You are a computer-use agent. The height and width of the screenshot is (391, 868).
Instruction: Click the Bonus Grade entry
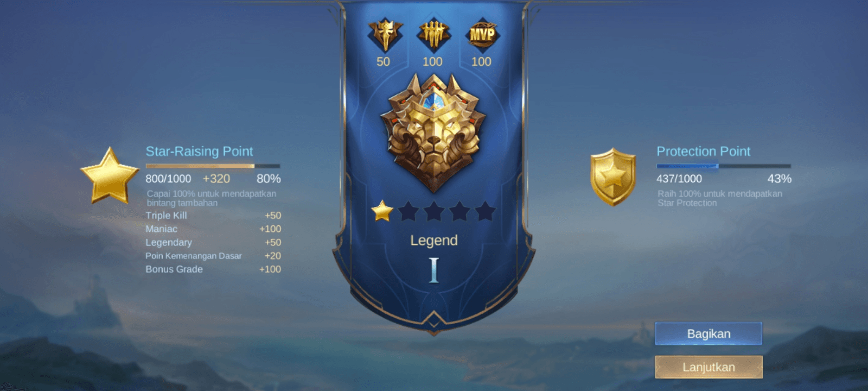(x=213, y=269)
